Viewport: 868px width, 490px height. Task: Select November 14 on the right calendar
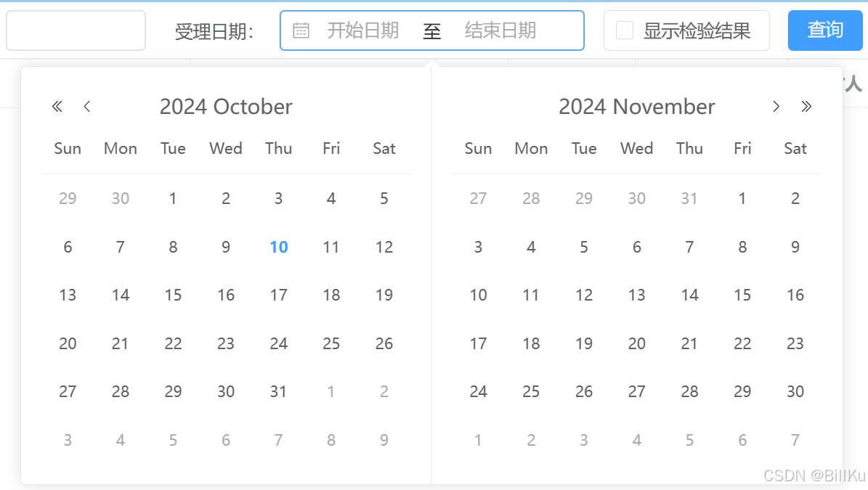click(x=689, y=295)
